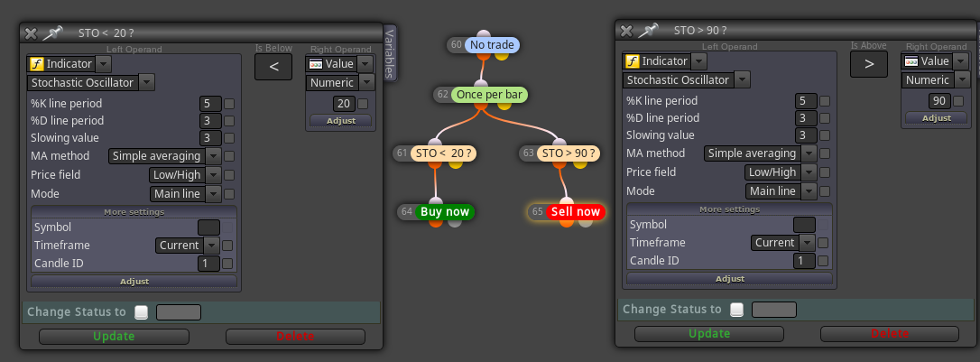Click Symbol field in STO > 90 panel

point(804,225)
